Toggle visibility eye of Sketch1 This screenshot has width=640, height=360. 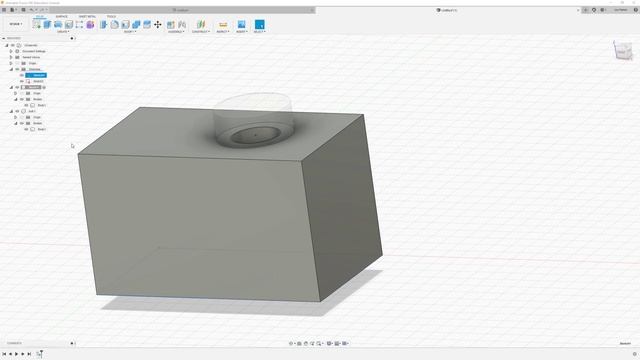(x=22, y=75)
